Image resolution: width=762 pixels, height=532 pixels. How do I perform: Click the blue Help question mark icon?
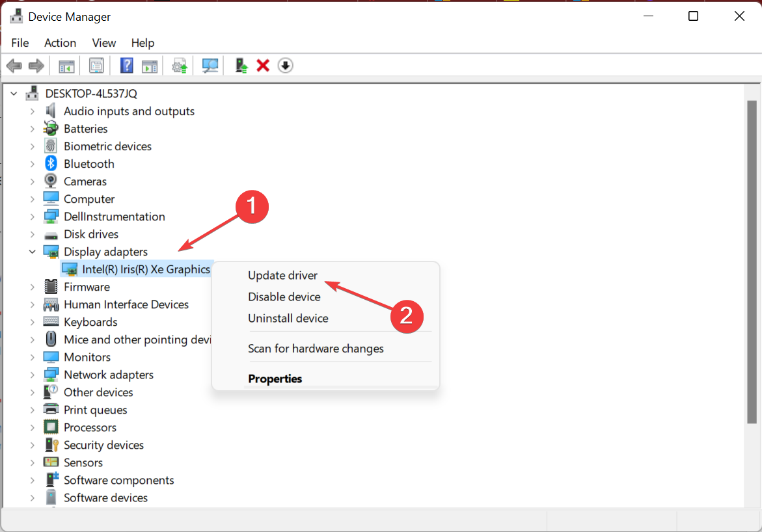pyautogui.click(x=126, y=66)
